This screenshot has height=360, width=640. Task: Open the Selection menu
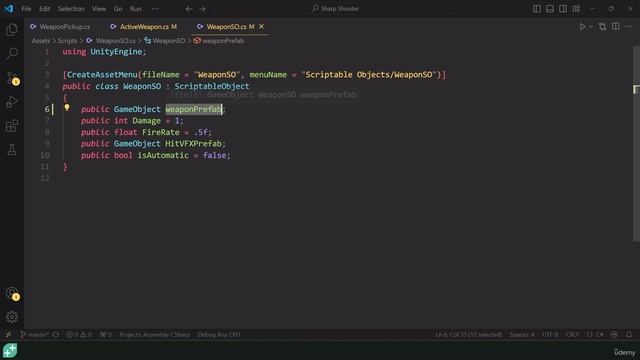coord(71,9)
